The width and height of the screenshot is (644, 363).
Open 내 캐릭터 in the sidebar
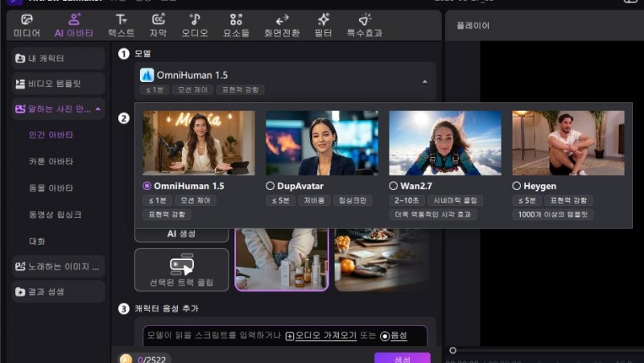(x=58, y=58)
